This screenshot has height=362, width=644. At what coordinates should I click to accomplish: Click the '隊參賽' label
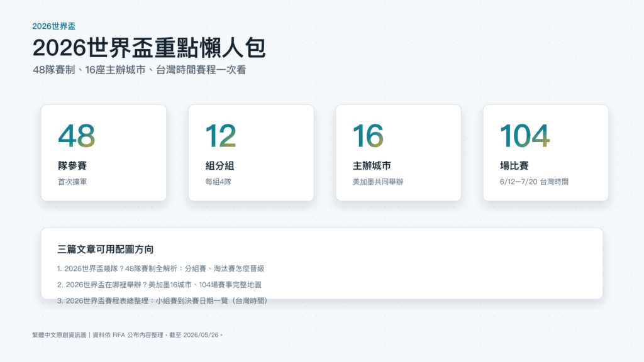coord(72,166)
